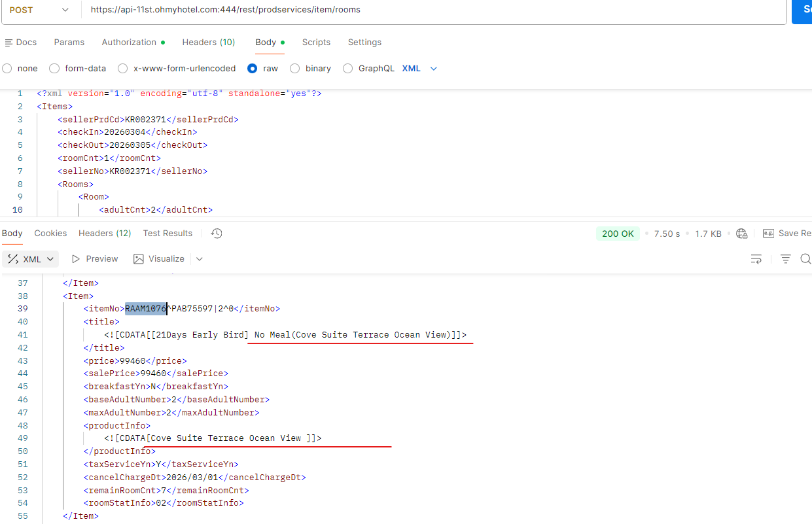This screenshot has width=812, height=524.
Task: Click the remainRoomCnt 7 line
Action: click(166, 491)
